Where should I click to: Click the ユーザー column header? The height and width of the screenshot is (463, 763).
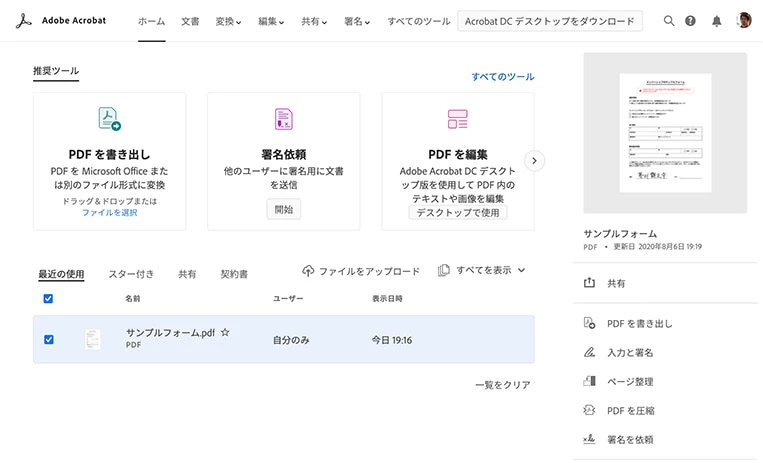pos(288,298)
